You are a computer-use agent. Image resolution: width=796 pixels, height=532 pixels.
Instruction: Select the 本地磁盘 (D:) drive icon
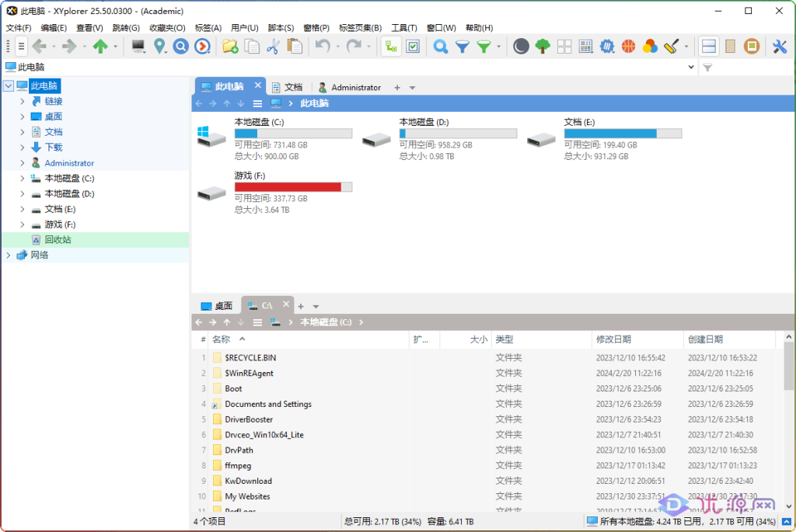(376, 139)
